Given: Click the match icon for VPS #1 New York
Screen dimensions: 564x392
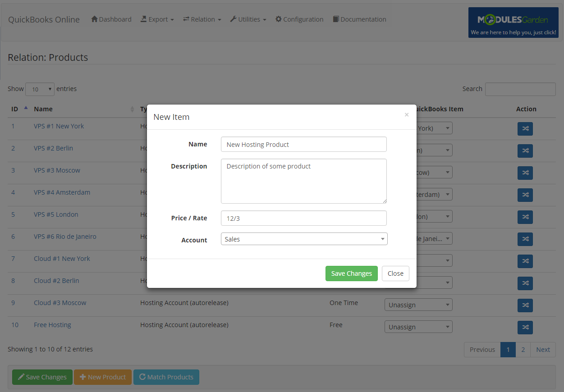Looking at the screenshot, I should pyautogui.click(x=525, y=129).
